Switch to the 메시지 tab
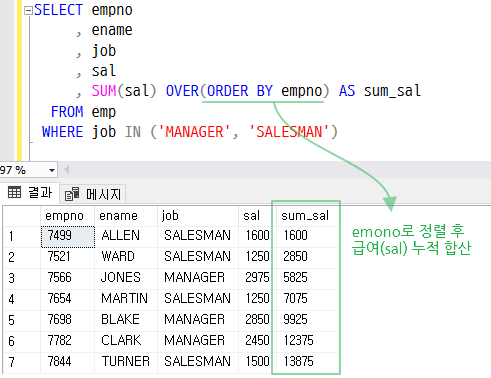The height and width of the screenshot is (378, 491). click(x=93, y=194)
